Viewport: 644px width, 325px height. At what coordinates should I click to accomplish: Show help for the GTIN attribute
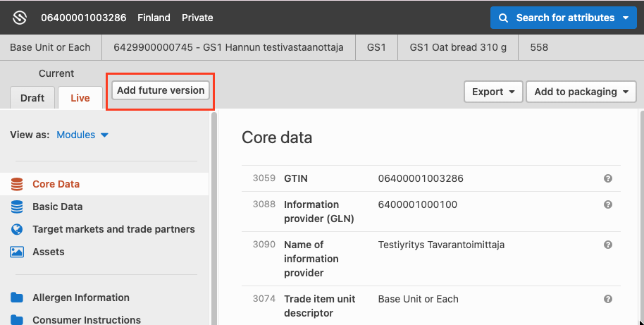tap(608, 178)
